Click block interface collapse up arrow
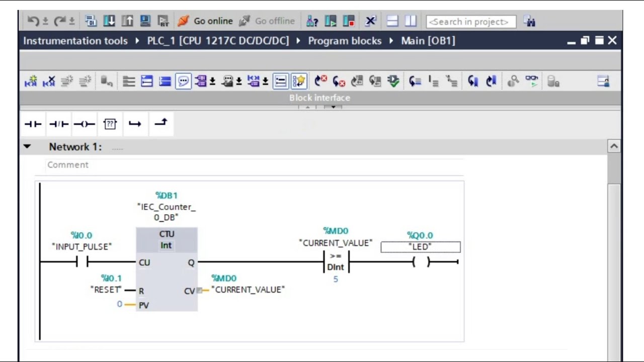 (x=307, y=107)
